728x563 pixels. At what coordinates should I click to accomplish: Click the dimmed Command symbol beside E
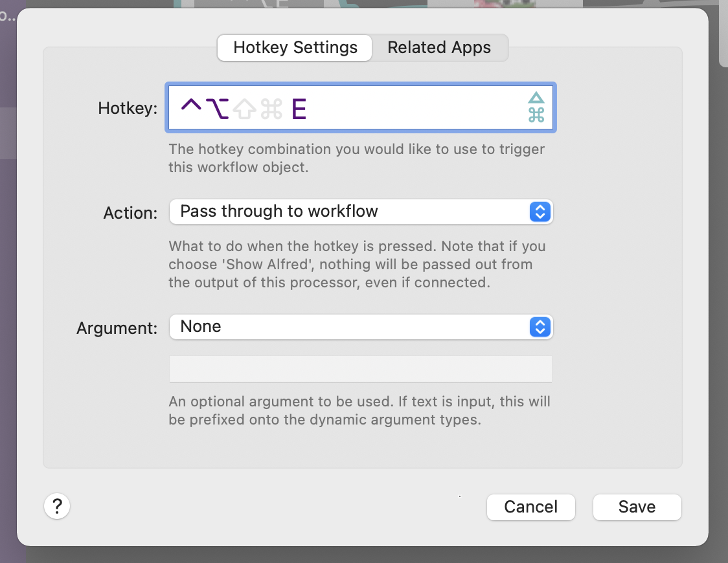271,109
